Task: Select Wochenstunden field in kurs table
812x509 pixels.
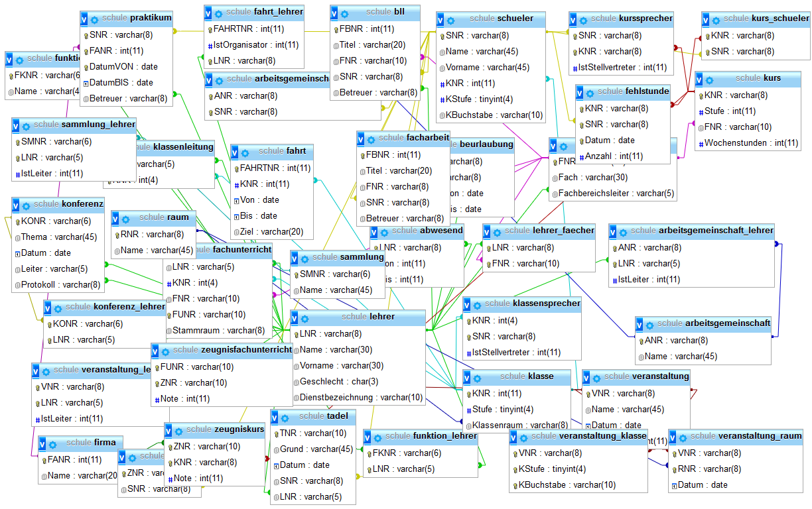Action: tap(751, 143)
